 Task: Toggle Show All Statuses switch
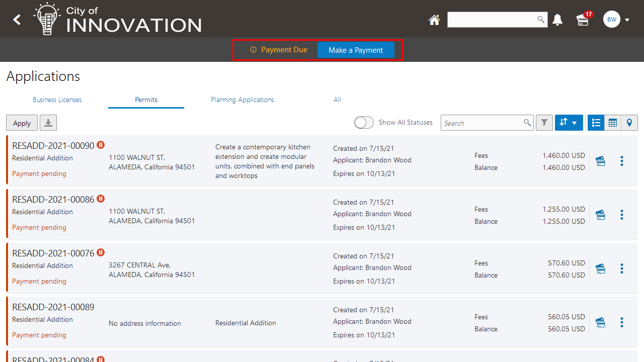(364, 123)
